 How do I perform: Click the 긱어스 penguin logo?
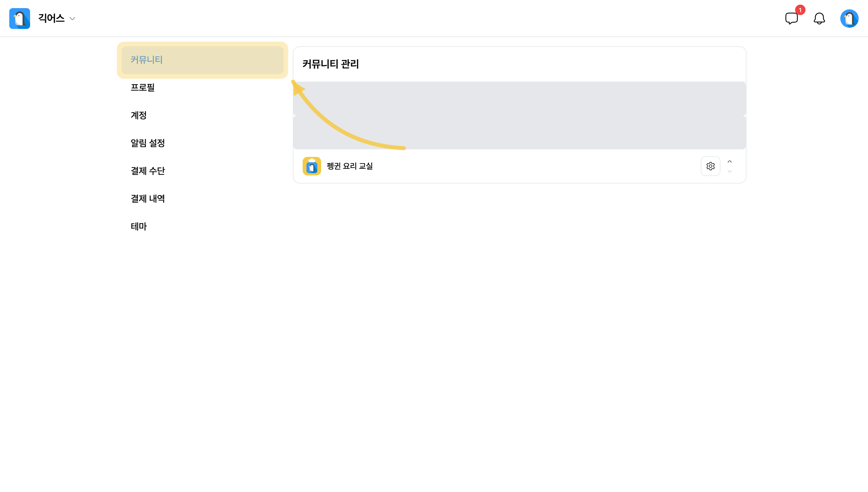pyautogui.click(x=20, y=18)
